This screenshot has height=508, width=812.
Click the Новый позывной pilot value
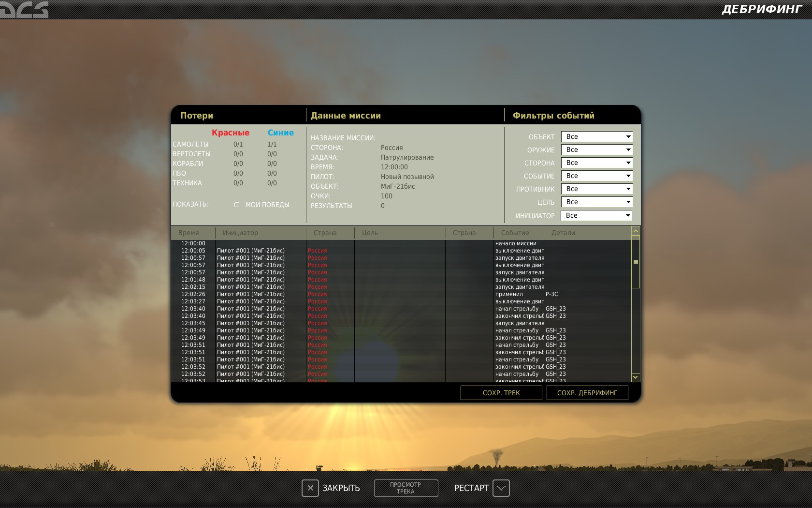tap(407, 177)
